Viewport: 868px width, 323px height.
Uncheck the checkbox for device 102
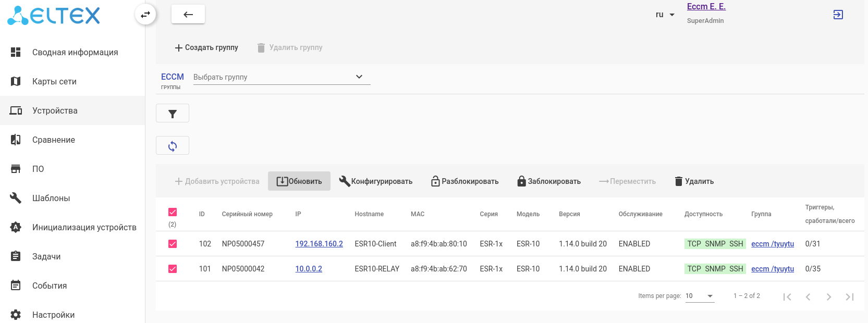point(173,244)
